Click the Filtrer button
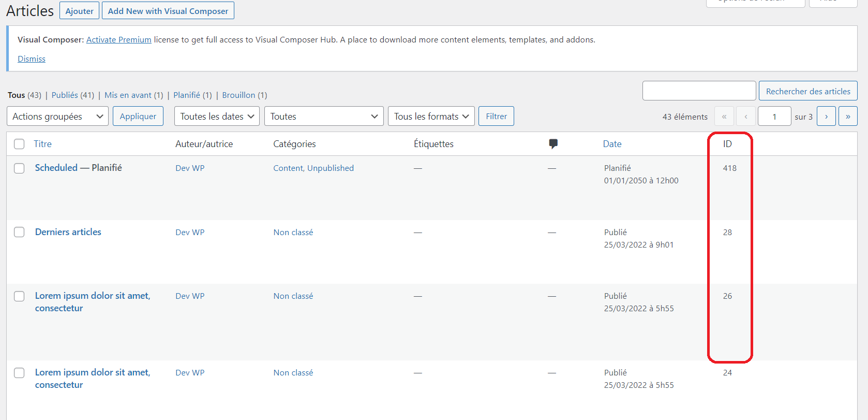 point(496,117)
